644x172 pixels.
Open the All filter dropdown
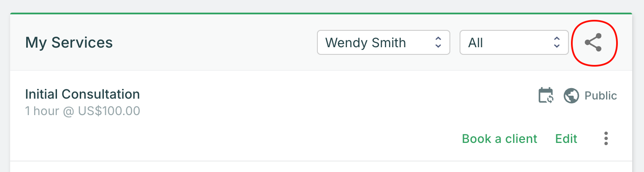[514, 43]
